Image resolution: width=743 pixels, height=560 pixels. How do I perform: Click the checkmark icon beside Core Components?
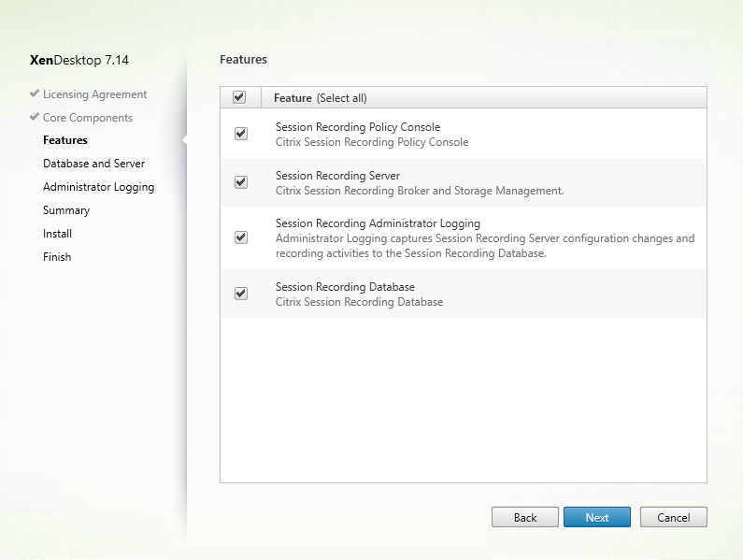tap(35, 118)
